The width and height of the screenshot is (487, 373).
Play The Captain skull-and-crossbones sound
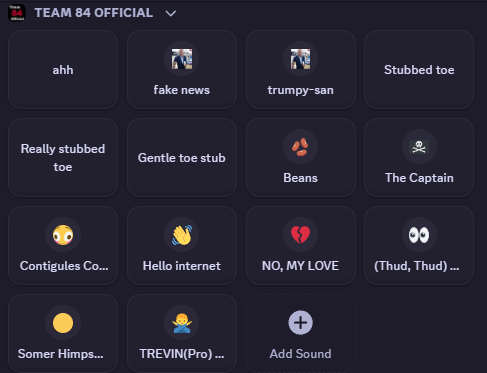419,158
